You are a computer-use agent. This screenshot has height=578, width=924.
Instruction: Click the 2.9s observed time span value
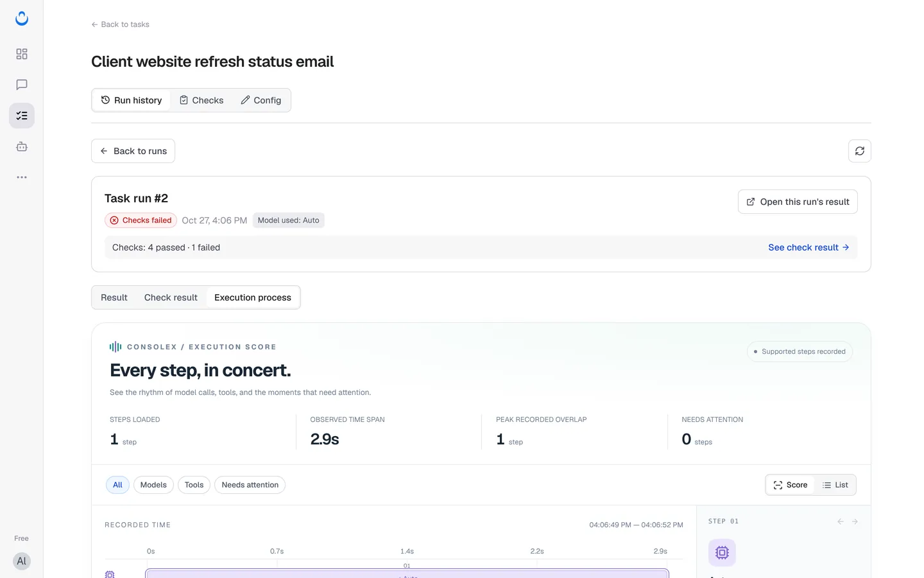point(325,439)
